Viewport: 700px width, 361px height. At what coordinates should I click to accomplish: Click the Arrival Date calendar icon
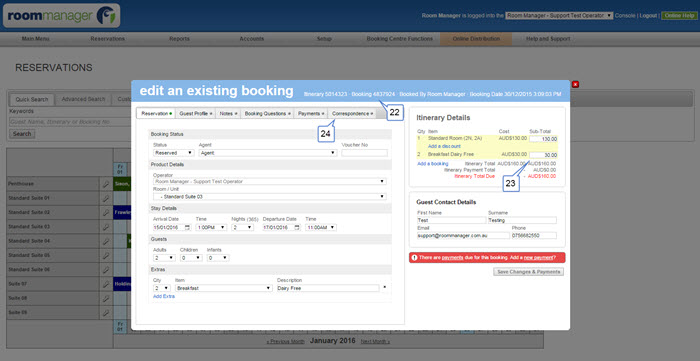(x=188, y=228)
